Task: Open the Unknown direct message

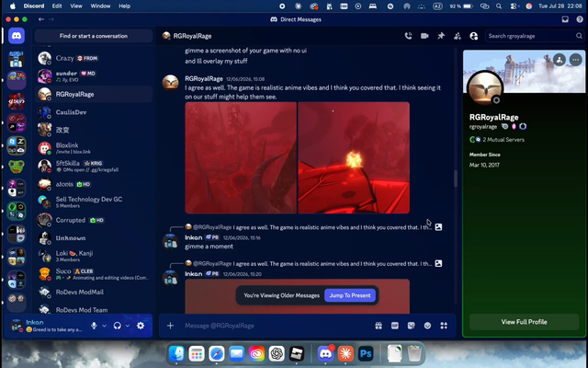Action: [94, 238]
